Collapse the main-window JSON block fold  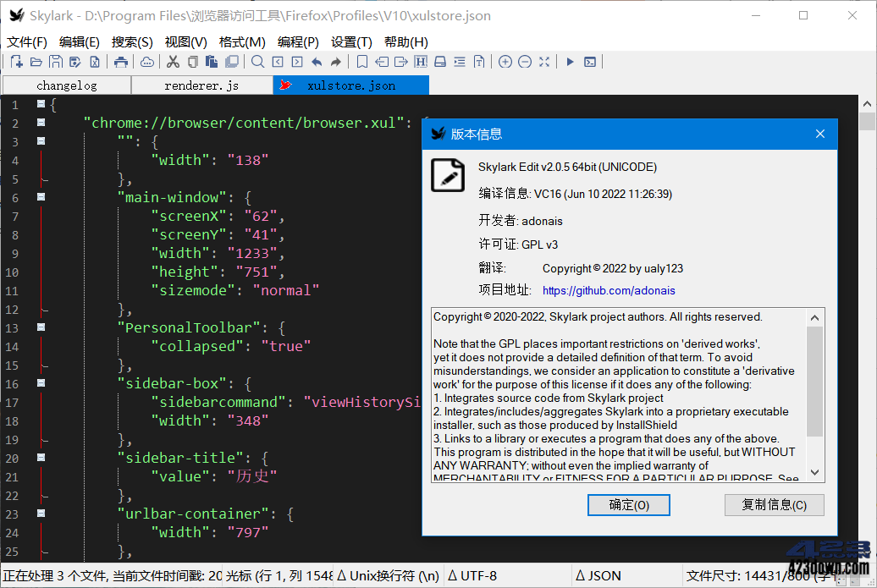tap(40, 196)
